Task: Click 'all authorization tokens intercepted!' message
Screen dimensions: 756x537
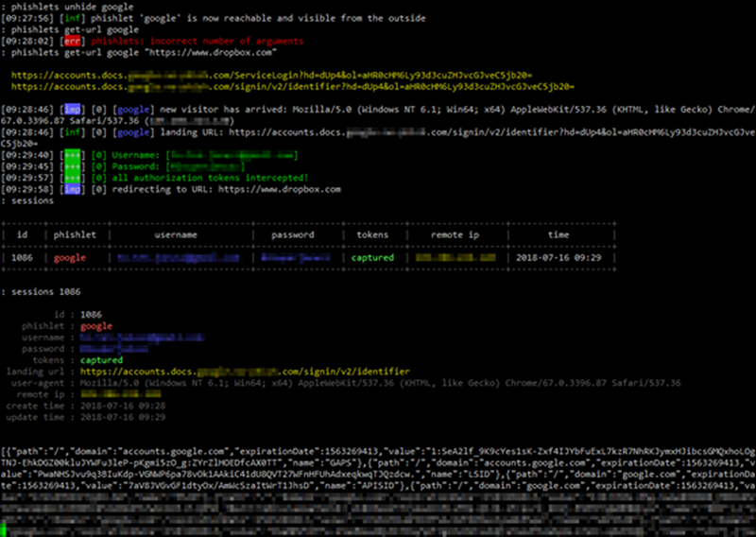Action: 210,178
